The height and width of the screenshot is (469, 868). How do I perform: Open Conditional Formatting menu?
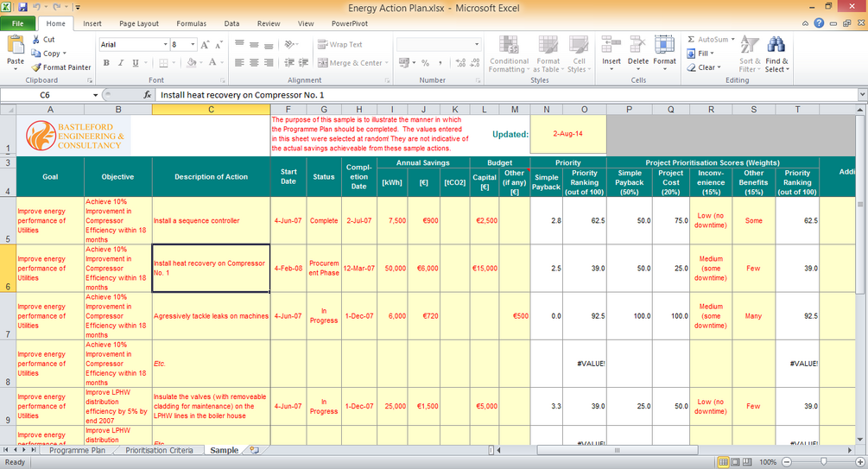tap(509, 54)
